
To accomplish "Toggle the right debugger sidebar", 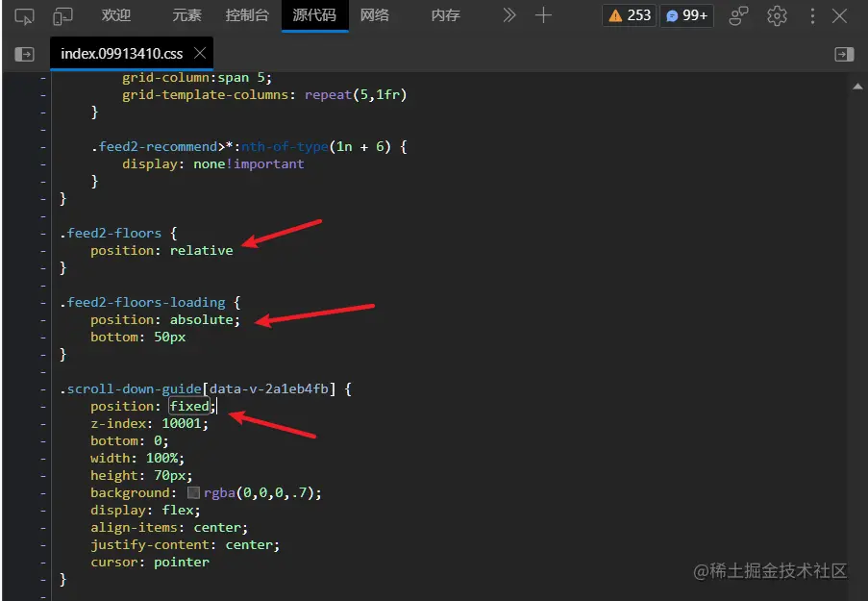I will coord(844,54).
